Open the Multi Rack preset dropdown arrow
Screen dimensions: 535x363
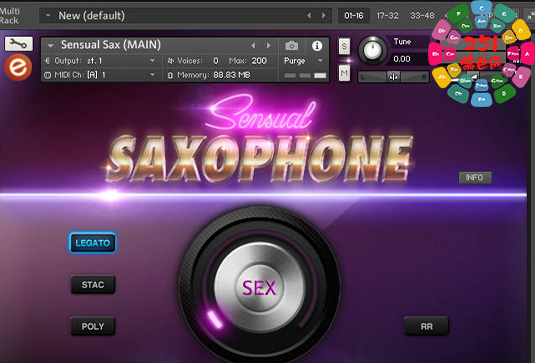[48, 15]
